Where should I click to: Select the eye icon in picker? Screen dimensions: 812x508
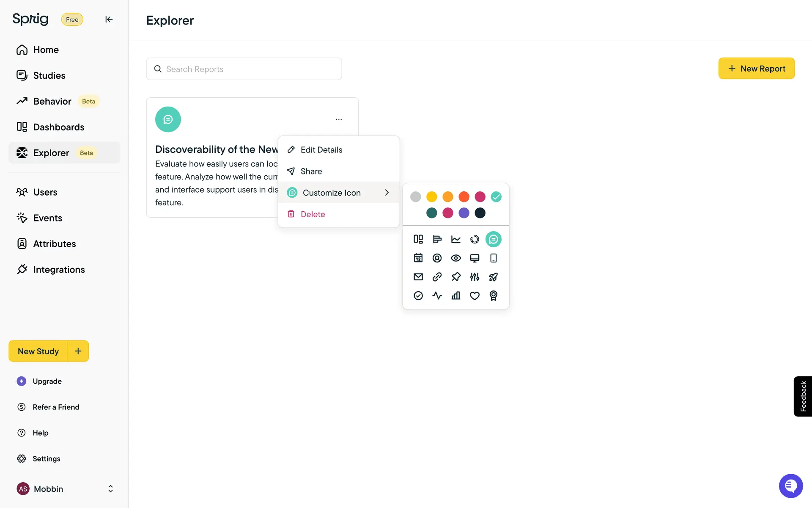pos(456,258)
